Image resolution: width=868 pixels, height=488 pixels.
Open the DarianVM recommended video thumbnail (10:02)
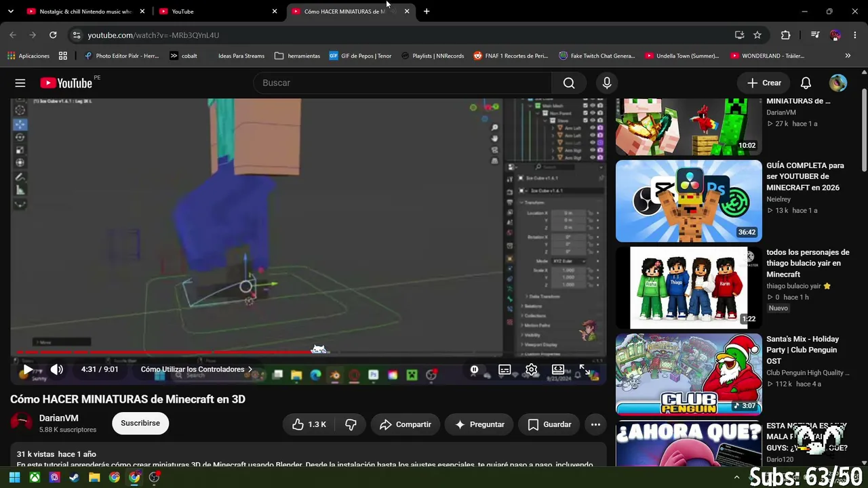[689, 127]
